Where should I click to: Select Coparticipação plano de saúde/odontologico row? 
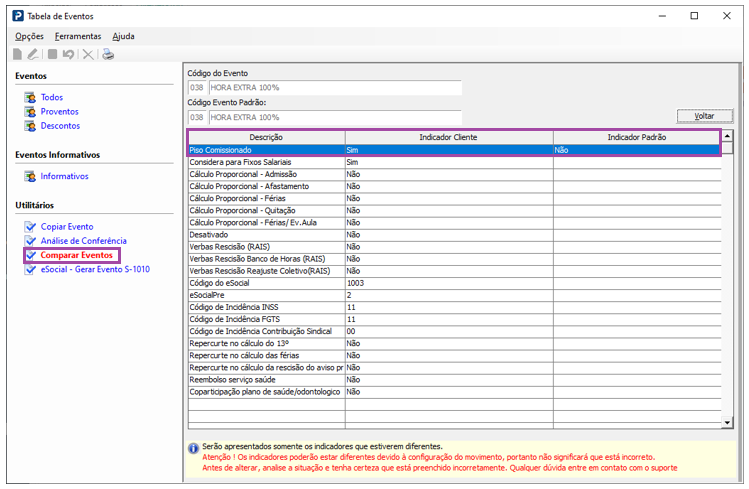click(454, 392)
